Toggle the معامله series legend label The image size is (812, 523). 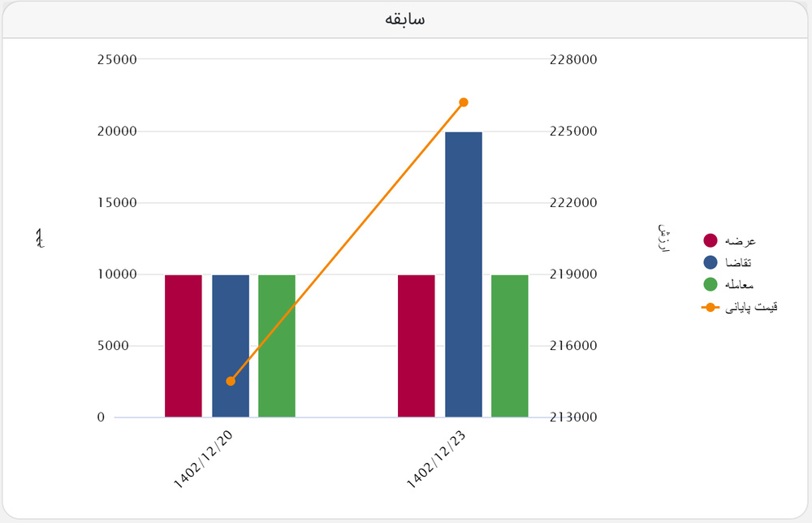point(739,285)
